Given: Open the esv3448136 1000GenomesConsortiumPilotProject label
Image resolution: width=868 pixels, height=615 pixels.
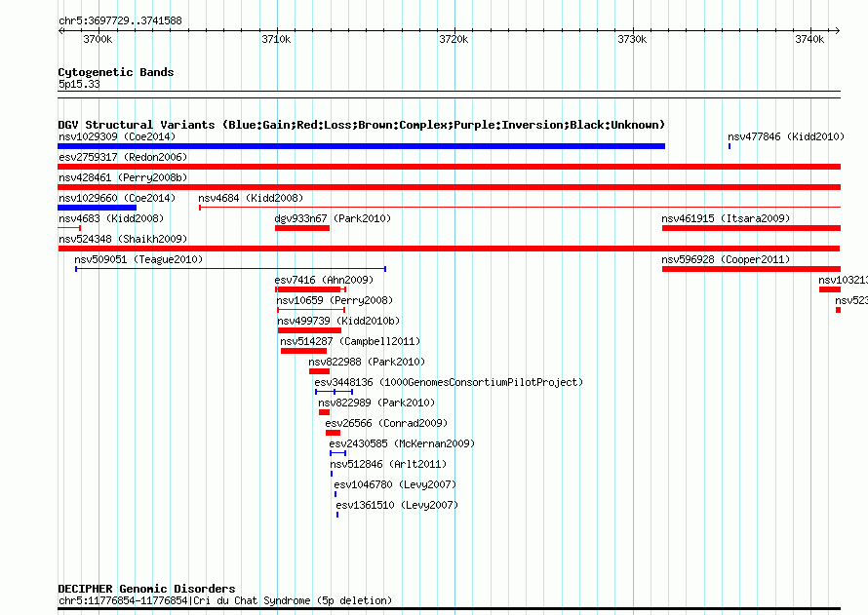Looking at the screenshot, I should [x=449, y=382].
